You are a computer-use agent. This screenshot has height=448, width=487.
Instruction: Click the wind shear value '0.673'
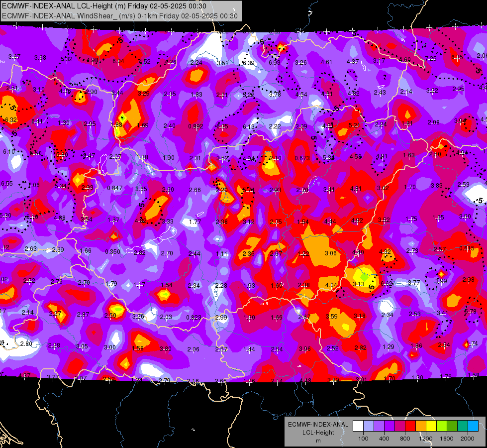click(302, 158)
